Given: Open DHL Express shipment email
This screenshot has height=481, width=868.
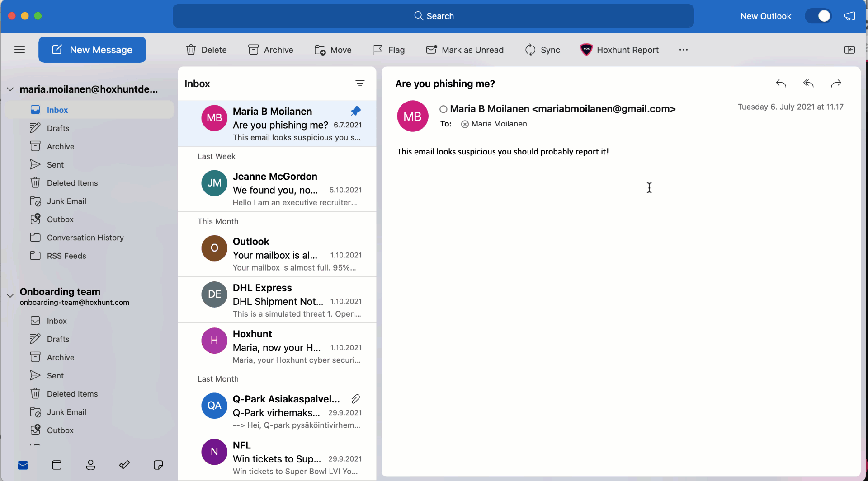Looking at the screenshot, I should pyautogui.click(x=277, y=300).
